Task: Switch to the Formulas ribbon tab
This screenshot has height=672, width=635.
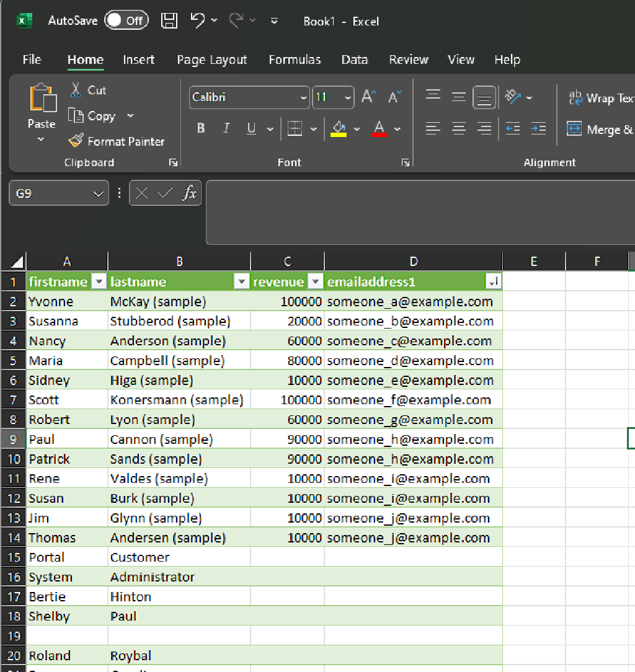Action: (295, 60)
